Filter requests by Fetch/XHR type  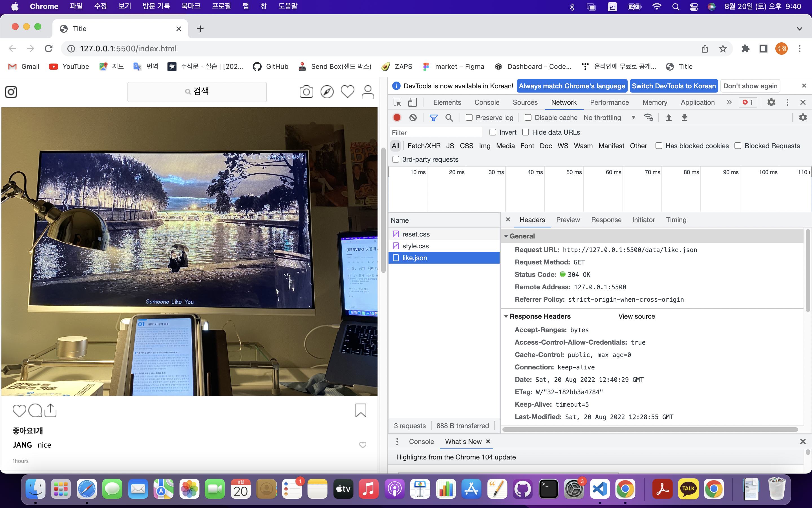[x=424, y=146]
